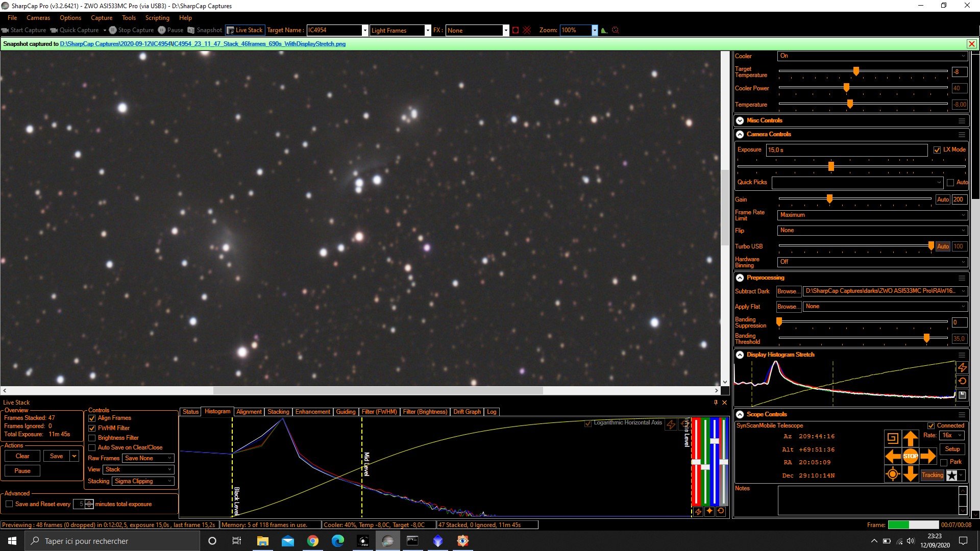
Task: Toggle Logarithmic Horizontal Axis checkbox
Action: 588,423
